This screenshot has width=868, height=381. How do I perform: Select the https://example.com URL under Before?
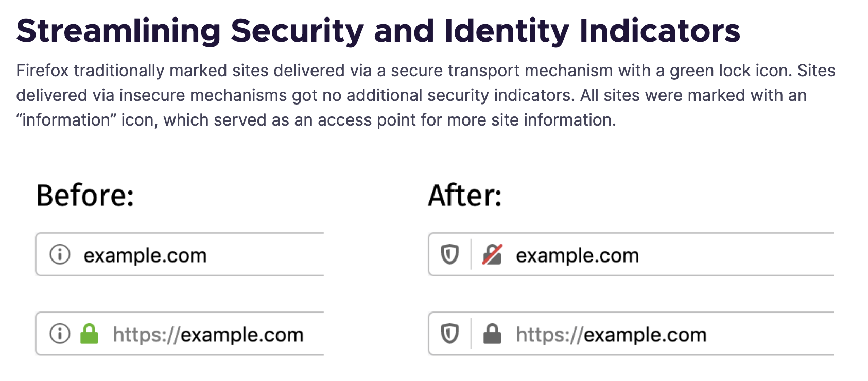coord(208,335)
